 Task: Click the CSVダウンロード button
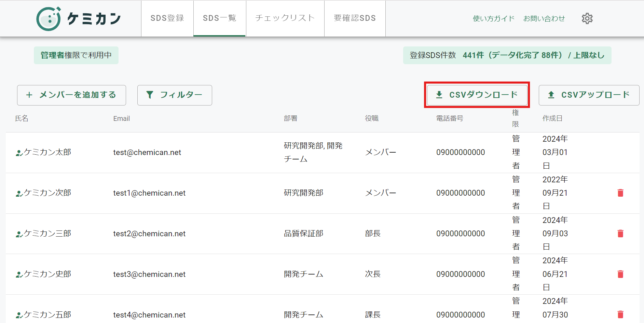(x=477, y=95)
